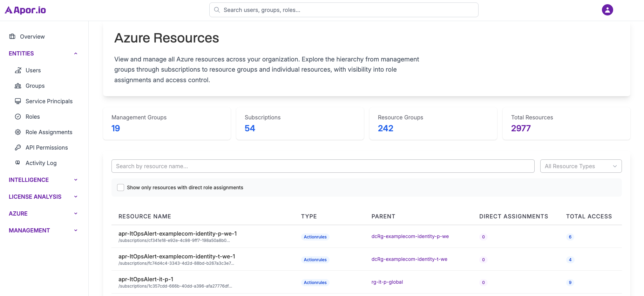The height and width of the screenshot is (296, 644).
Task: Expand the MANAGEMENT section
Action: (76, 230)
